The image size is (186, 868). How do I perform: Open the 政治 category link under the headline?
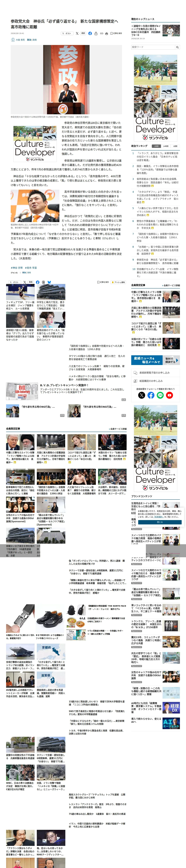point(29,40)
